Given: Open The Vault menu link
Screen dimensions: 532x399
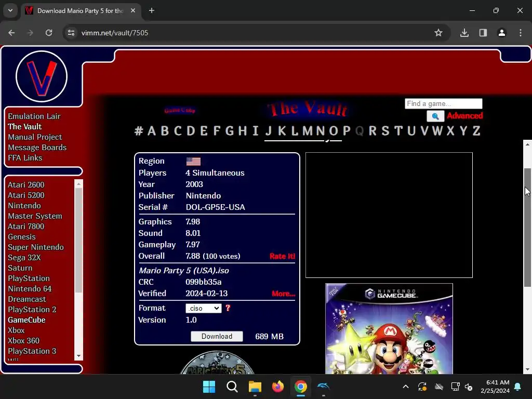Looking at the screenshot, I should [x=25, y=127].
